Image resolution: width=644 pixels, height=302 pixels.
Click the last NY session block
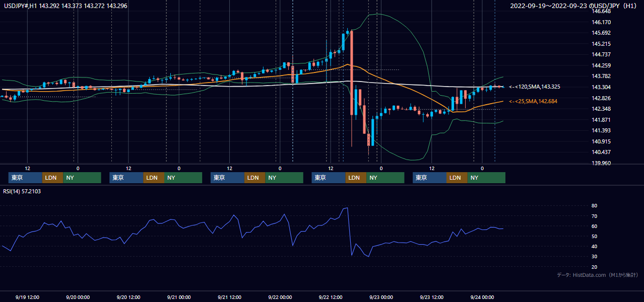[486, 178]
